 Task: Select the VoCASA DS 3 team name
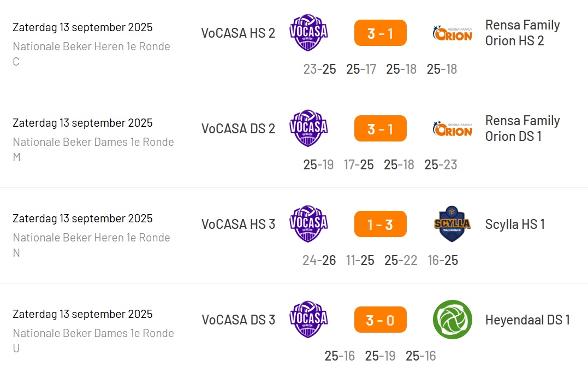tap(238, 320)
